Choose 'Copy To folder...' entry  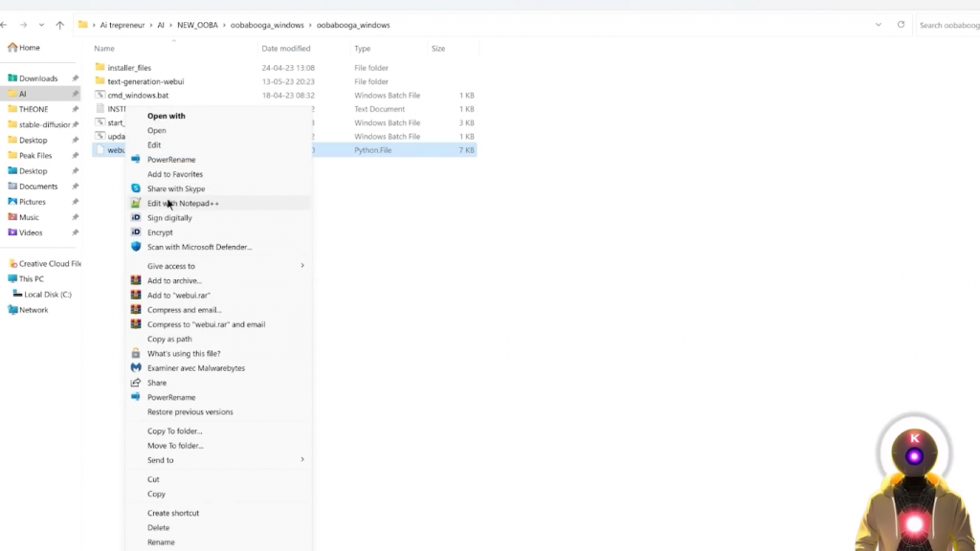(x=174, y=431)
